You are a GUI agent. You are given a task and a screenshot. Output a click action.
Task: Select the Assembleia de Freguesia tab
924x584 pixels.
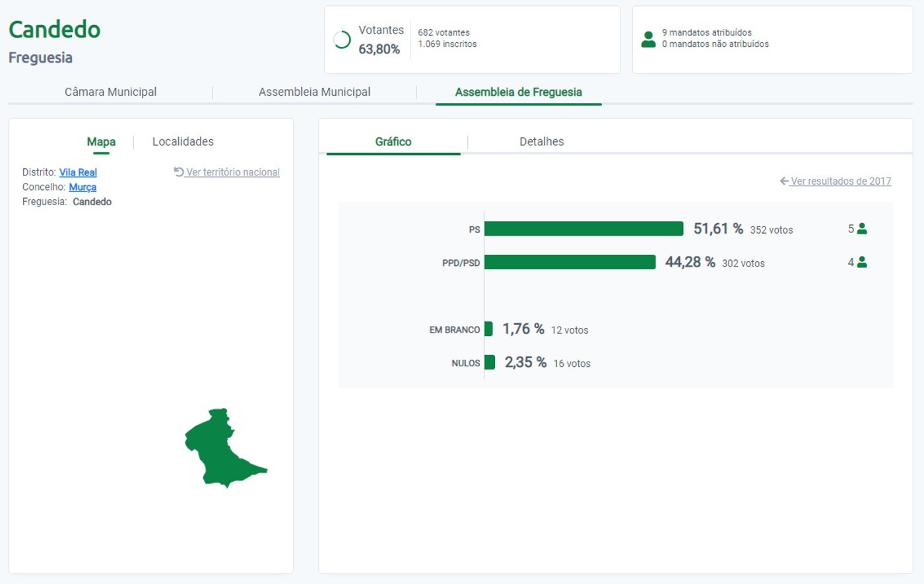coord(518,92)
